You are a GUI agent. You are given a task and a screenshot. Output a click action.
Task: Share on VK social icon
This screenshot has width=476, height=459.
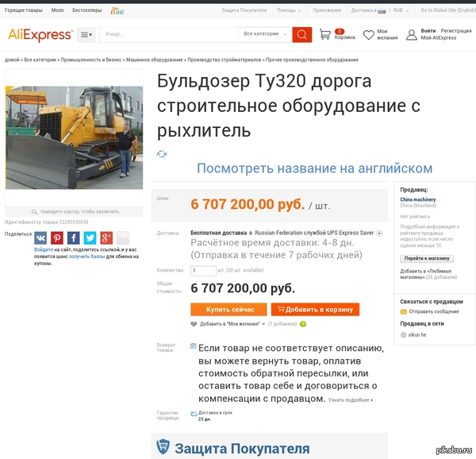click(x=40, y=238)
